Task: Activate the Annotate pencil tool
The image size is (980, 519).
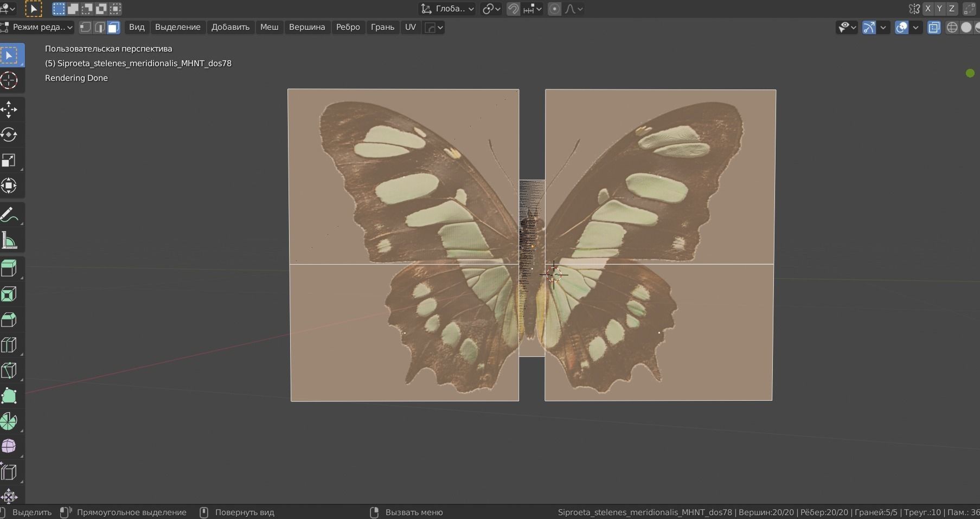Action: point(9,215)
